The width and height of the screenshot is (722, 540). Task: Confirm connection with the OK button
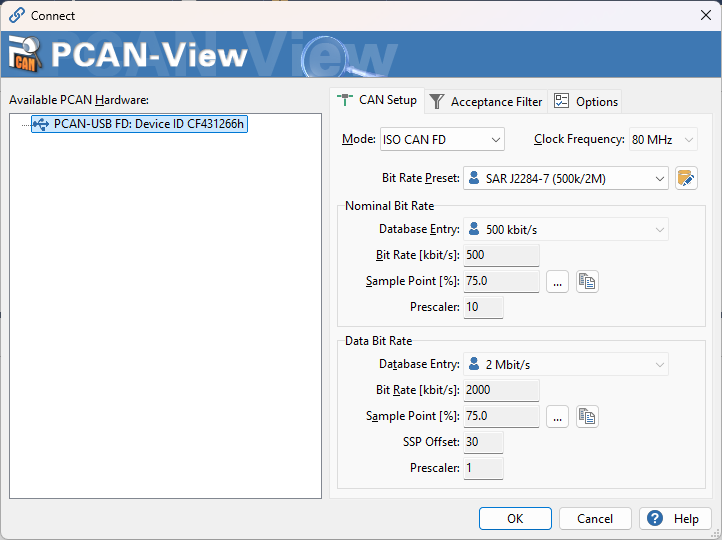pos(515,519)
